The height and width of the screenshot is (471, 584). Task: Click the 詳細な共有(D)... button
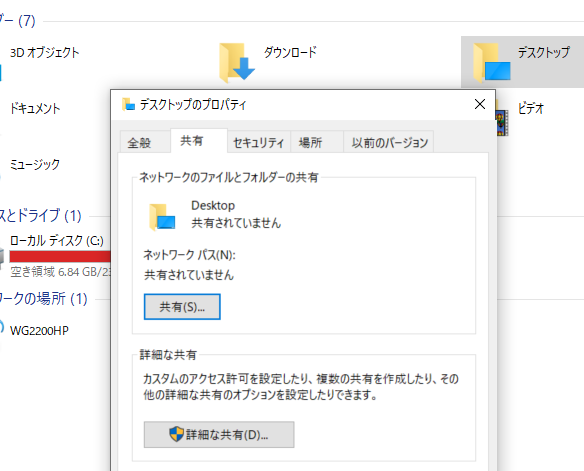(219, 435)
